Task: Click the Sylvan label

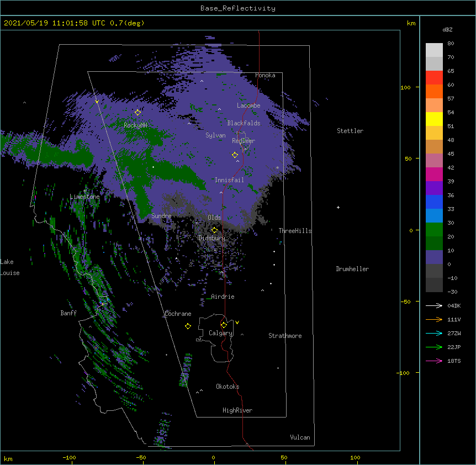Action: pyautogui.click(x=215, y=135)
